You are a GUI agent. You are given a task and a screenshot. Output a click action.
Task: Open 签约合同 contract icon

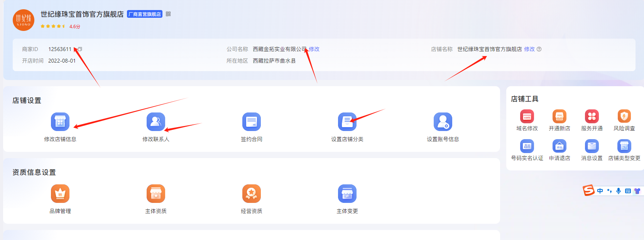point(251,122)
